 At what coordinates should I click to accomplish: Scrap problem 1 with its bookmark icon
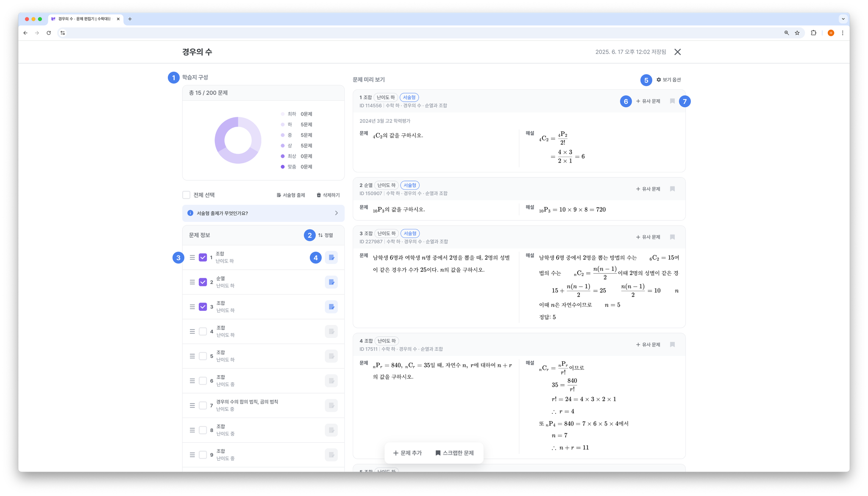pyautogui.click(x=672, y=101)
